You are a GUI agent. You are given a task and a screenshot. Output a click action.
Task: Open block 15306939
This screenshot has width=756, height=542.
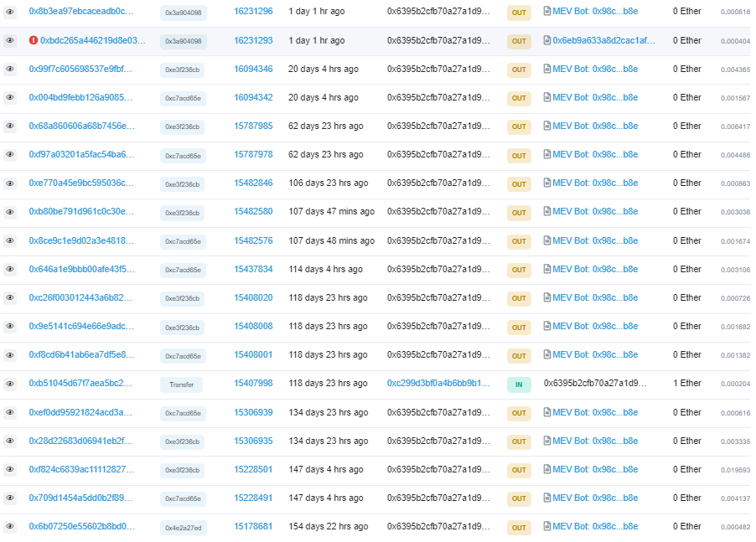click(x=253, y=412)
